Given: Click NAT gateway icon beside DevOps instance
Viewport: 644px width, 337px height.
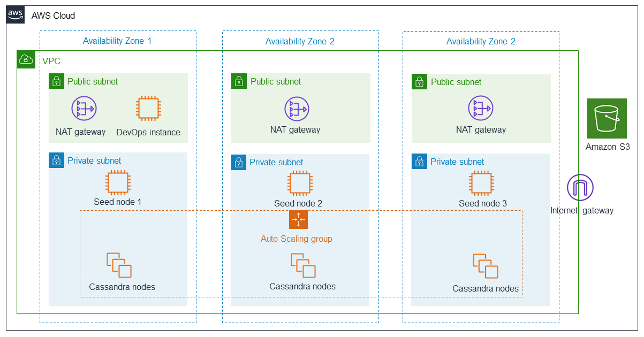Looking at the screenshot, I should 84,109.
